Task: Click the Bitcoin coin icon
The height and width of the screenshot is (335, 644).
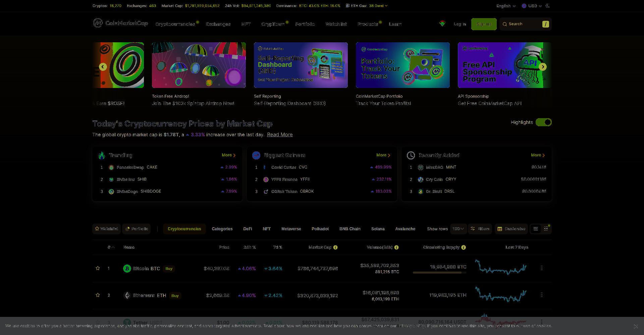Action: tap(127, 269)
